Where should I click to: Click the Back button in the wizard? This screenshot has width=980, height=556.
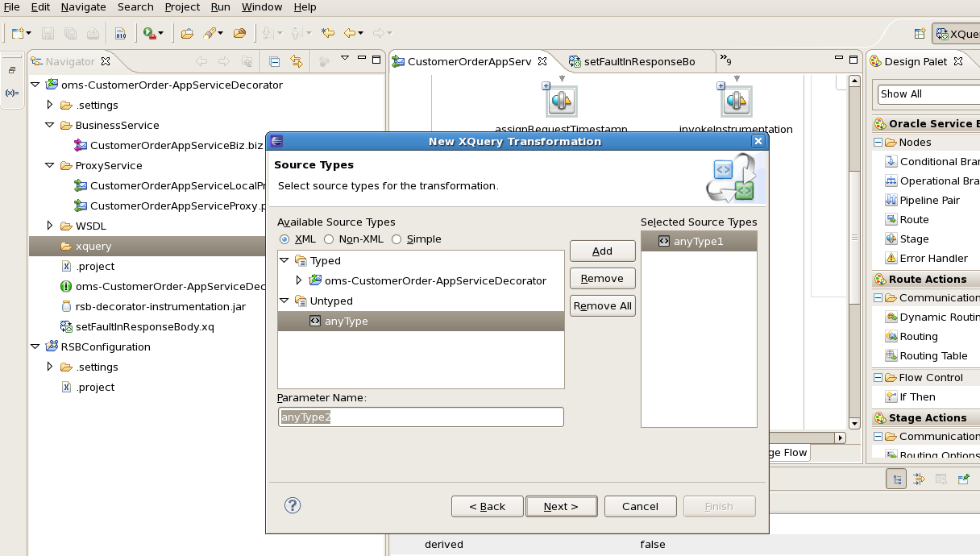pos(487,506)
